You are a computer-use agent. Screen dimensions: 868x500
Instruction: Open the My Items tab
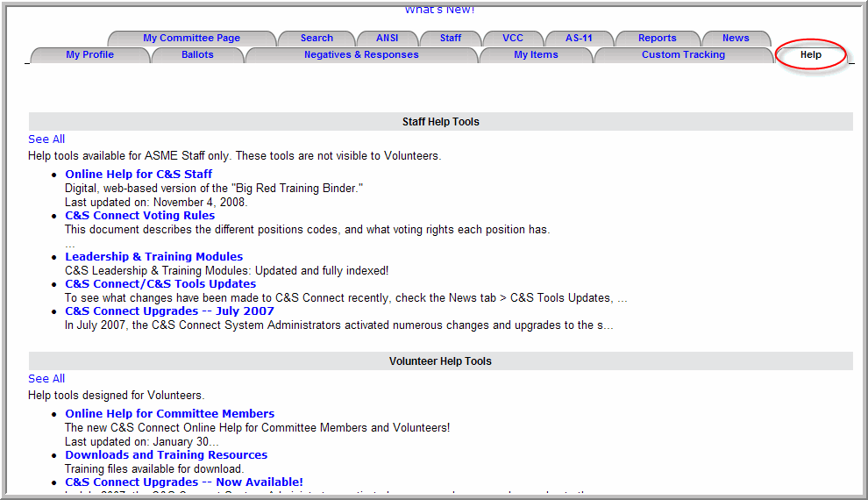coord(536,54)
